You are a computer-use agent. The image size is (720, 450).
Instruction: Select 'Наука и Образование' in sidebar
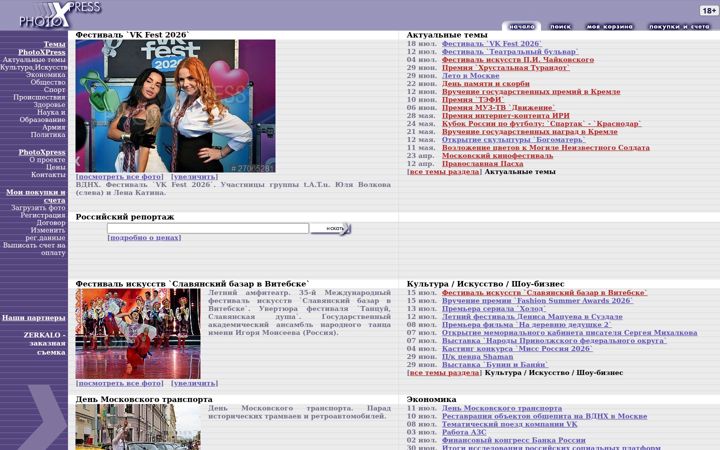tap(42, 116)
